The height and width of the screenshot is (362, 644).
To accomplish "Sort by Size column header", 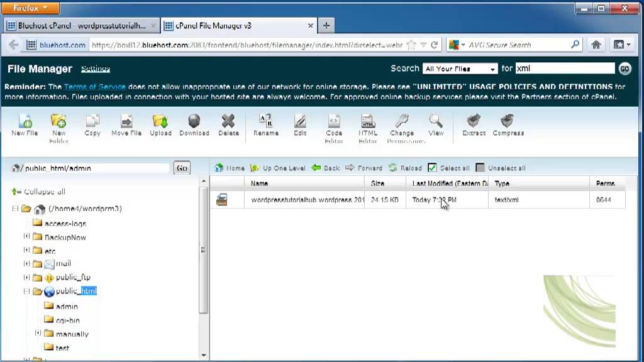I will tap(385, 184).
